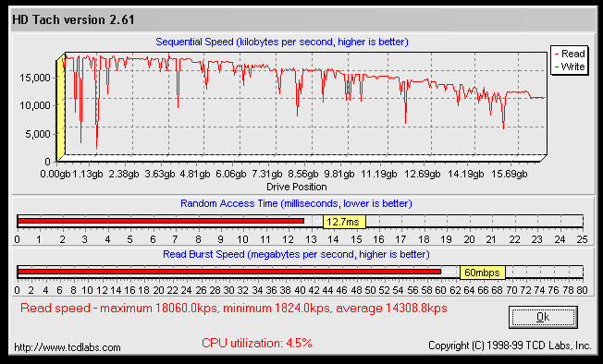
Task: Click the 1.13gb drive position label
Action: (x=88, y=175)
